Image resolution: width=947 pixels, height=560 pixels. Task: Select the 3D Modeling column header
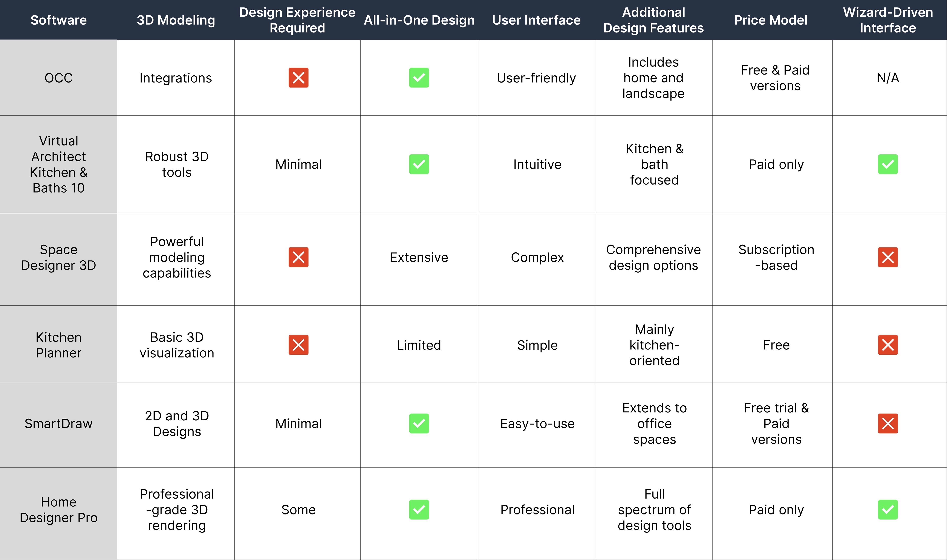[176, 20]
